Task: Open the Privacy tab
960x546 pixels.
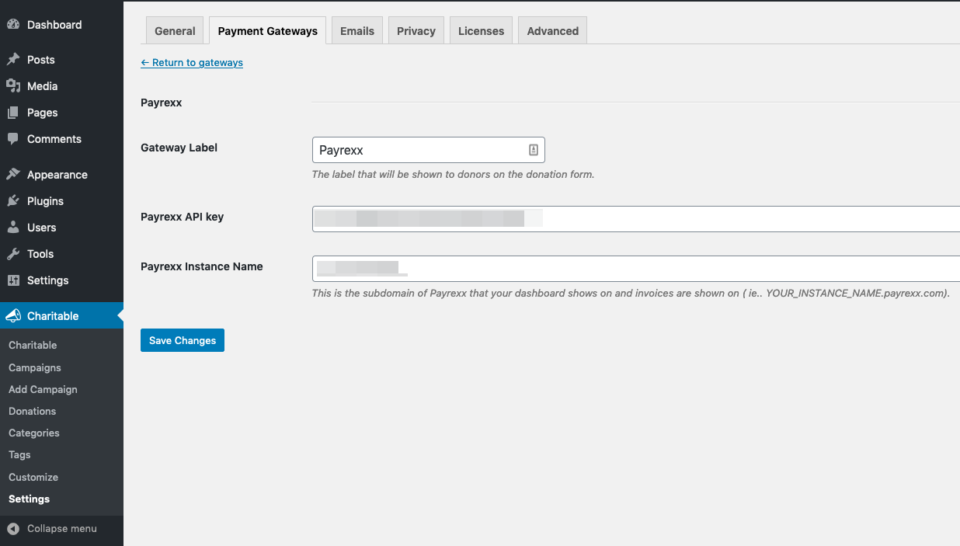Action: coord(416,31)
